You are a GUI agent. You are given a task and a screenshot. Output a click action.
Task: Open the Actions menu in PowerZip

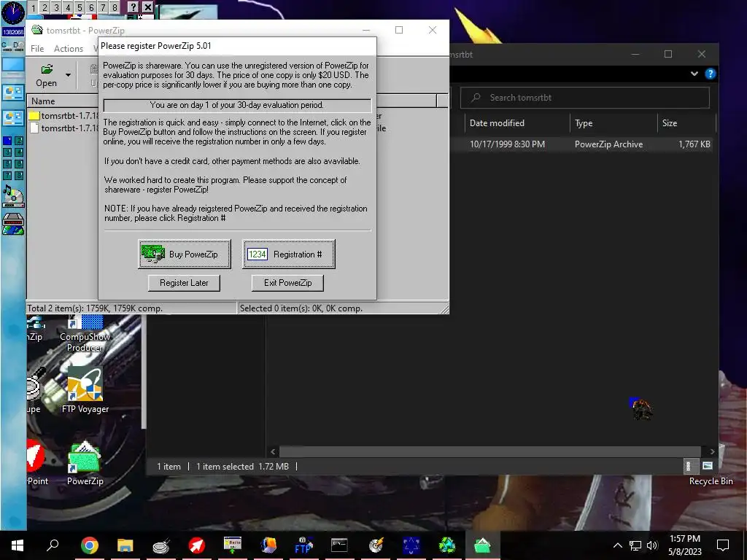pos(69,49)
